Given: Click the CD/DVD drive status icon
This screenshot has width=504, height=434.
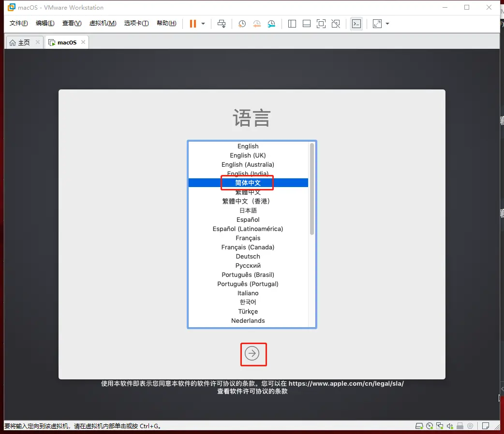Looking at the screenshot, I should pos(430,426).
